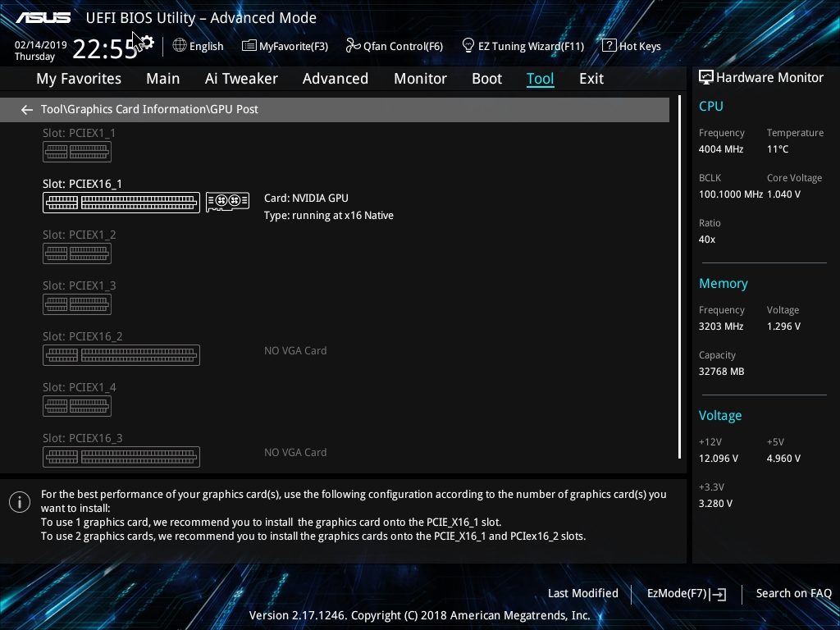Click +3.3V value 3.280 V
Screen dimensions: 840x630
715,504
